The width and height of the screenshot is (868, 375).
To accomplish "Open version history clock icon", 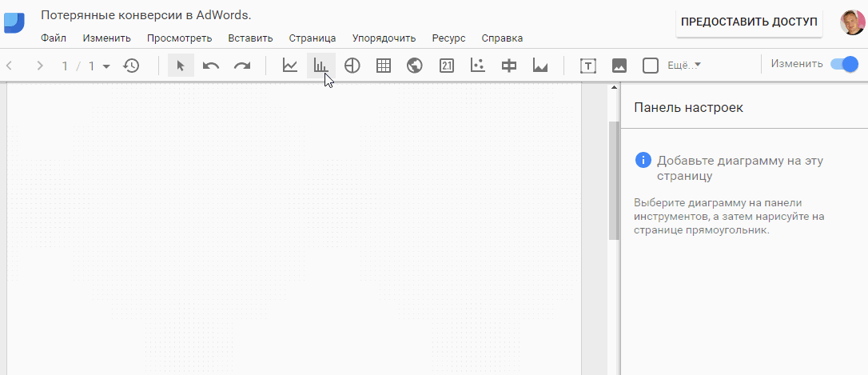I will [x=131, y=66].
